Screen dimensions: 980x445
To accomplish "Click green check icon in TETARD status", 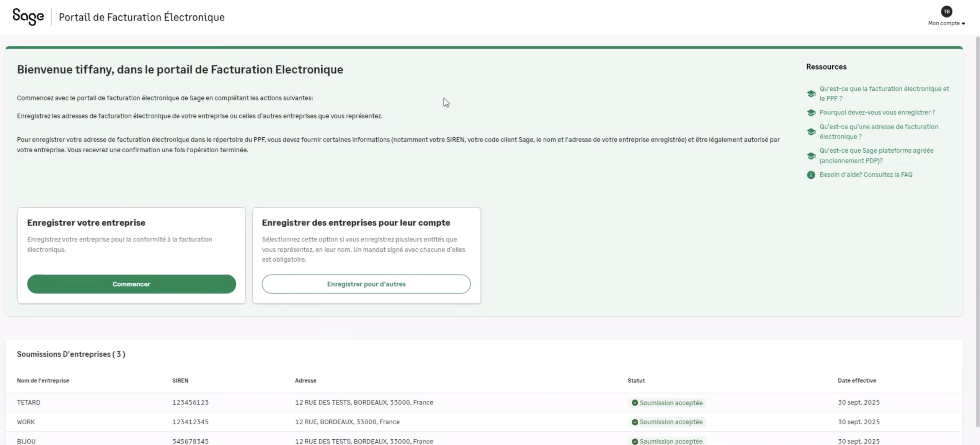I will (634, 403).
